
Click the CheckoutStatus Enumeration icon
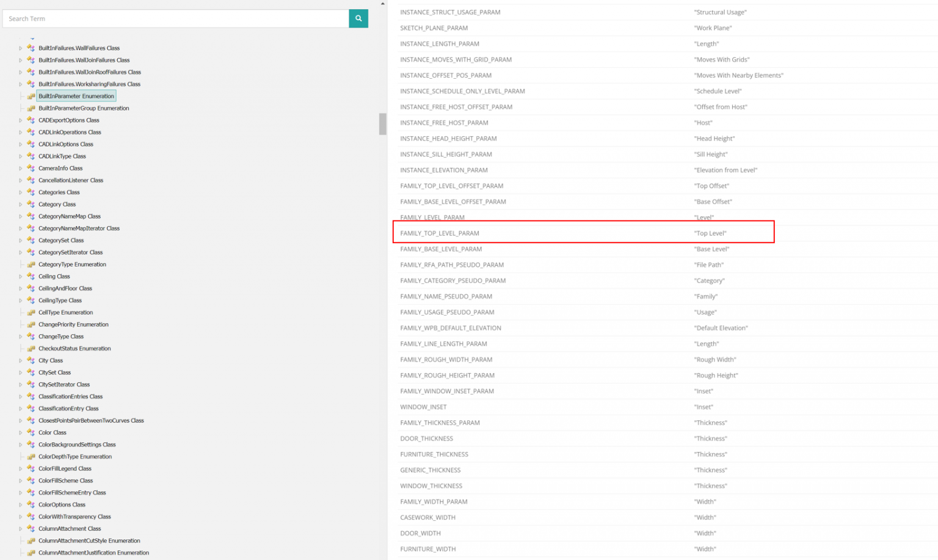[x=31, y=349]
